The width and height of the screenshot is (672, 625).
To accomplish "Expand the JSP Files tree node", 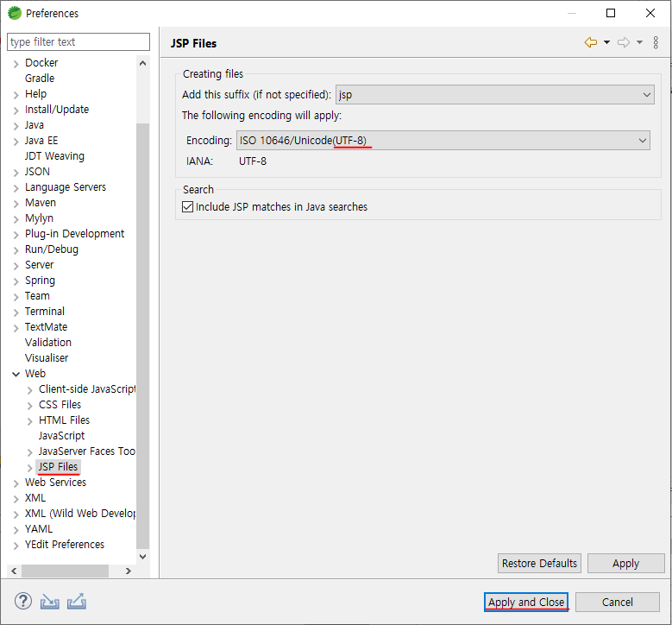I will tap(29, 468).
